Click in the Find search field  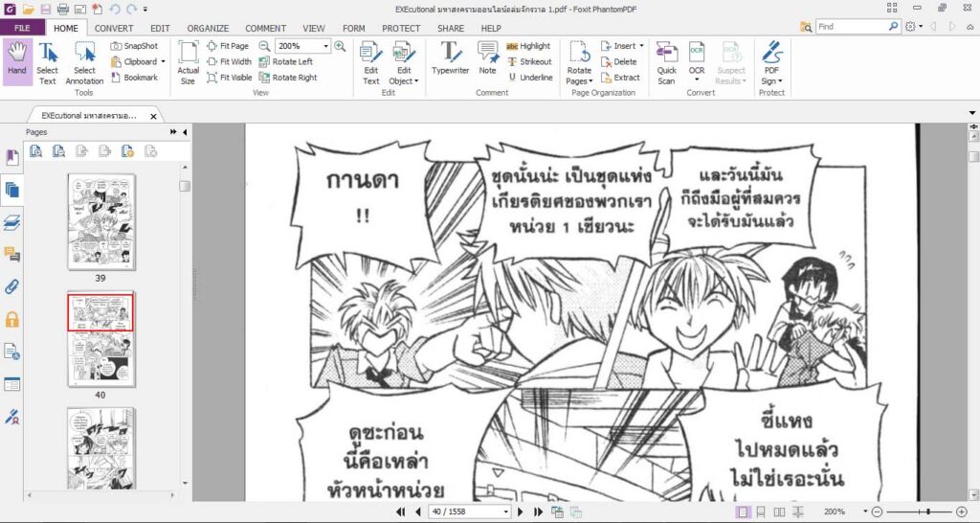[x=851, y=27]
